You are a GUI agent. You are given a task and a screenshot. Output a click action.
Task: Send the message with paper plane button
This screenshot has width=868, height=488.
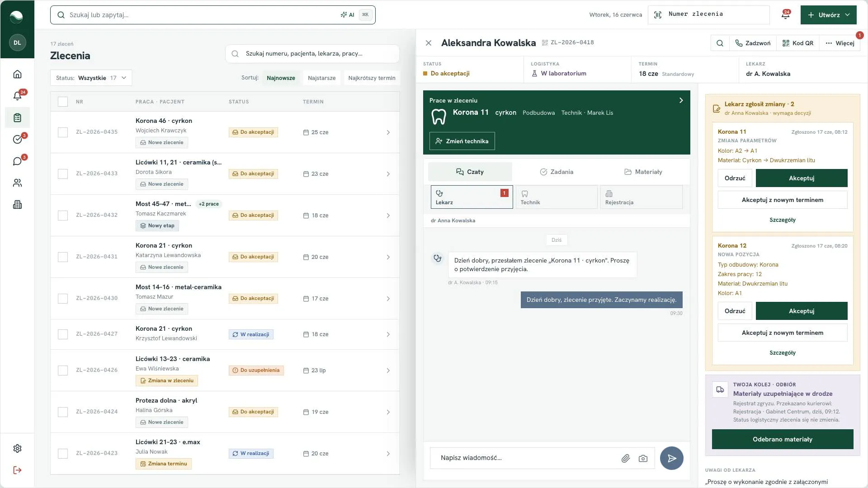point(671,458)
